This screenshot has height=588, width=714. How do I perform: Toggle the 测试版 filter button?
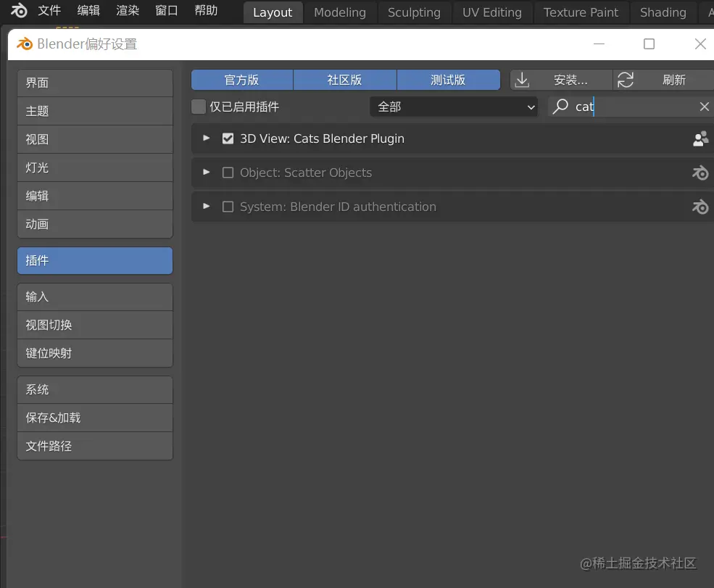point(449,80)
